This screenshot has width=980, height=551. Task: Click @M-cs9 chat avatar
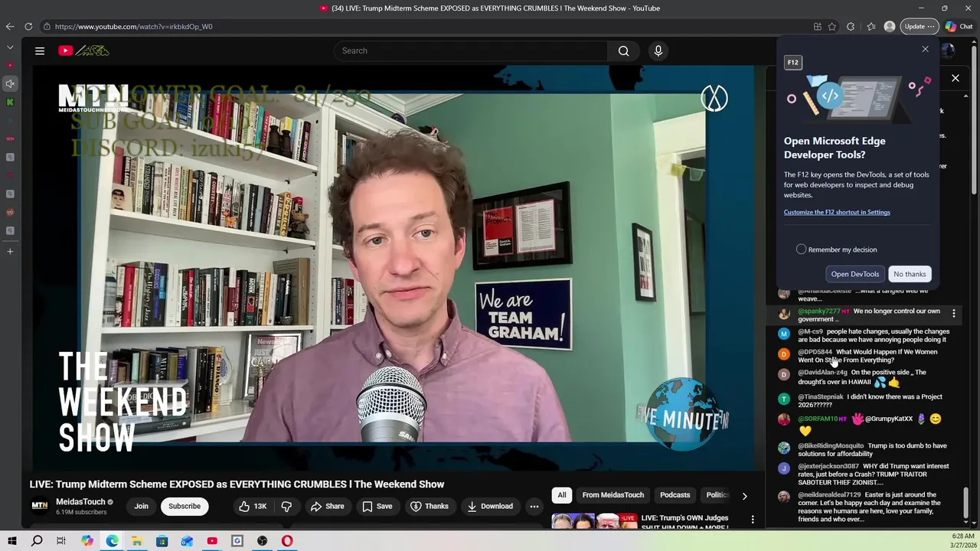(784, 334)
